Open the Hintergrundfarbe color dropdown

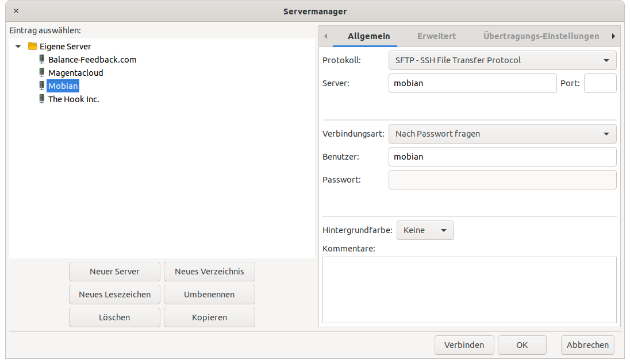(425, 230)
